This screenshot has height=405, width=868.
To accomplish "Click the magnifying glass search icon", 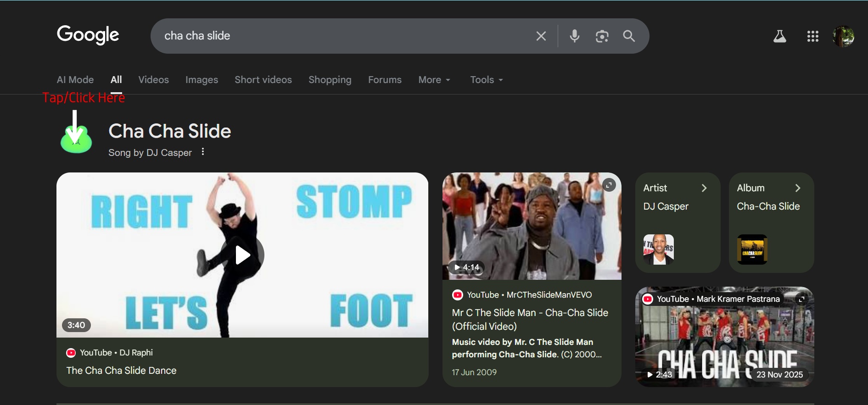I will point(629,36).
